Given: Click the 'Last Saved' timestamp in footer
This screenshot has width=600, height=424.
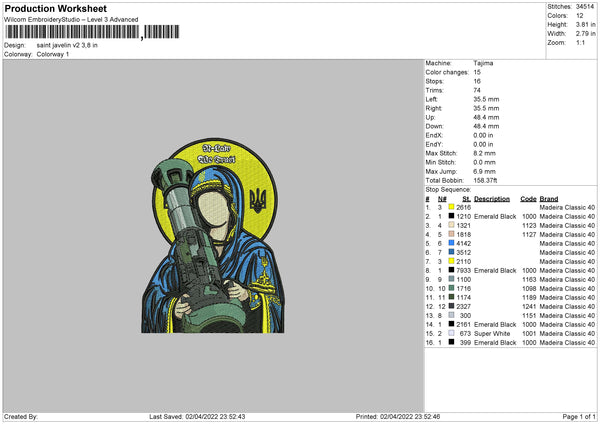Looking at the screenshot, I should pos(197,416).
